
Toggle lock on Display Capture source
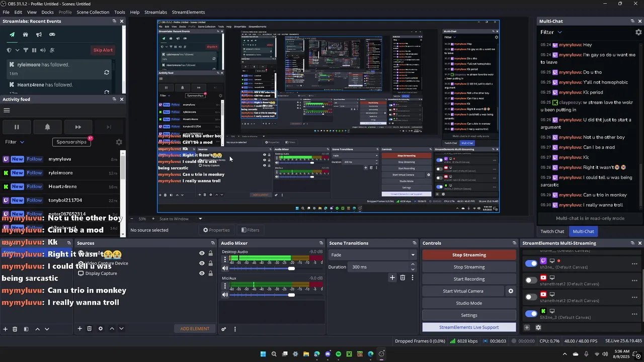pos(210,274)
